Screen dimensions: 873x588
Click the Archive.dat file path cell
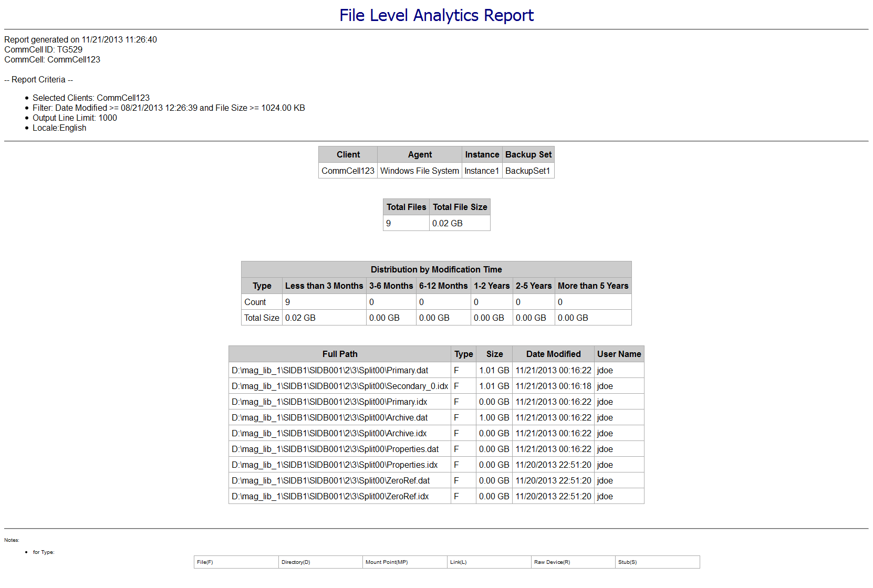point(329,417)
